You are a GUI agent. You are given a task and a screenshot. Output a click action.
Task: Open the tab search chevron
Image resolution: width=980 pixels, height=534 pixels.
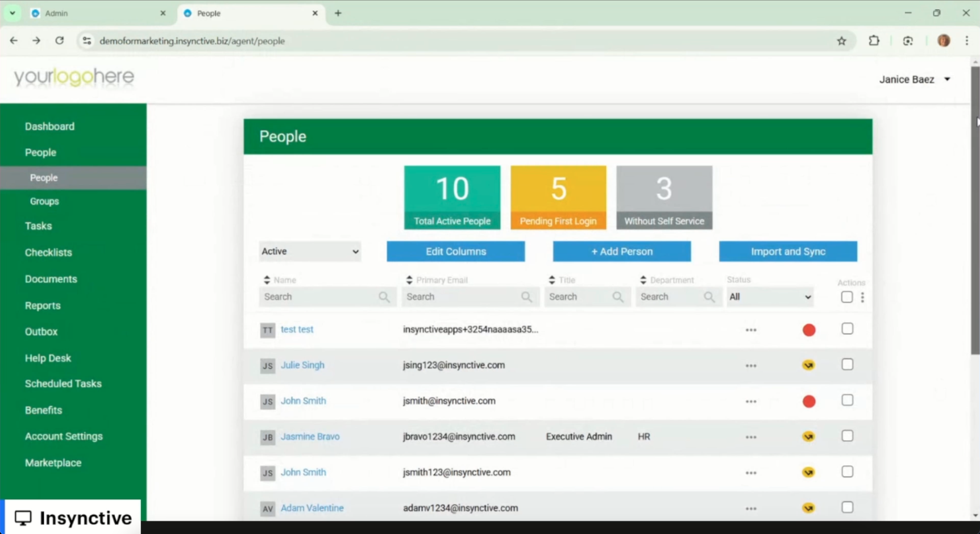pyautogui.click(x=12, y=13)
